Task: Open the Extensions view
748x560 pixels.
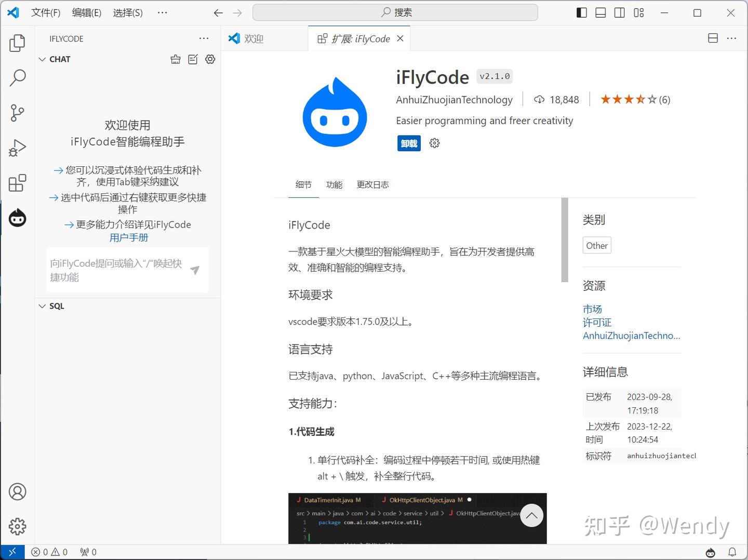Action: [17, 183]
